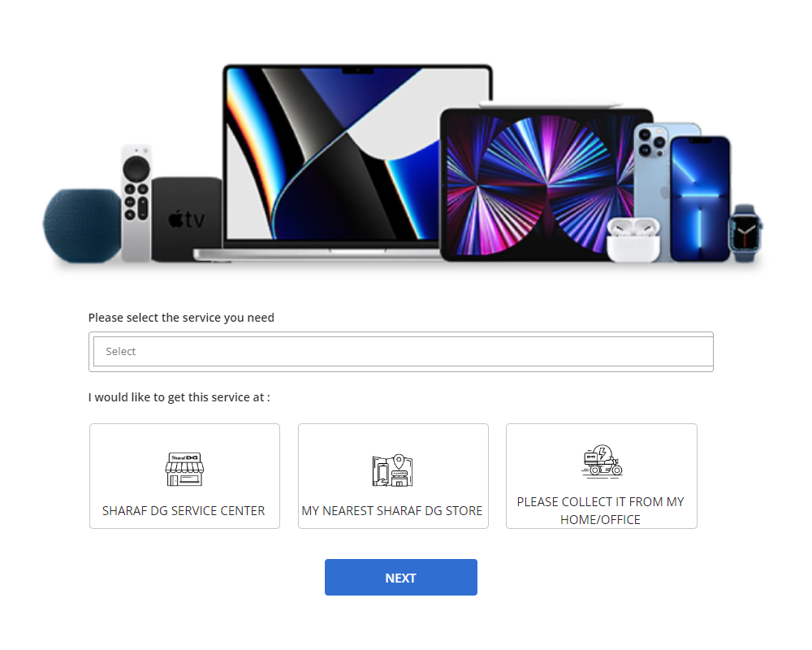
Task: Click the front-facing blue iPhone screen
Action: coord(700,199)
